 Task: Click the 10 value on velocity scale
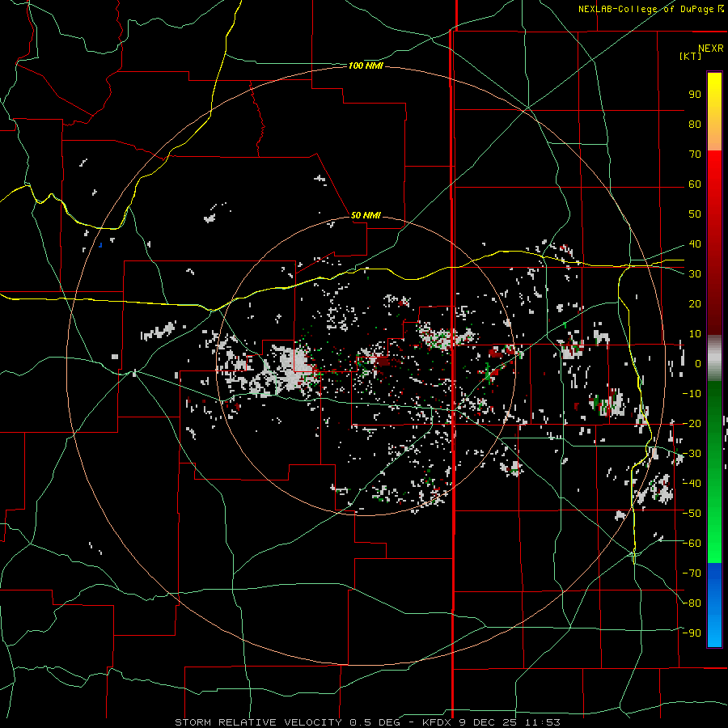tap(695, 334)
